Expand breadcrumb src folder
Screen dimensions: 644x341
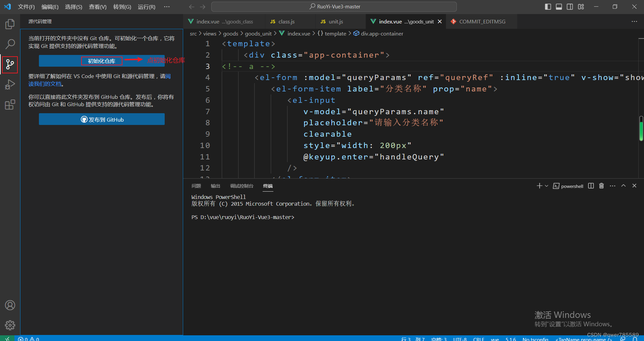click(193, 33)
